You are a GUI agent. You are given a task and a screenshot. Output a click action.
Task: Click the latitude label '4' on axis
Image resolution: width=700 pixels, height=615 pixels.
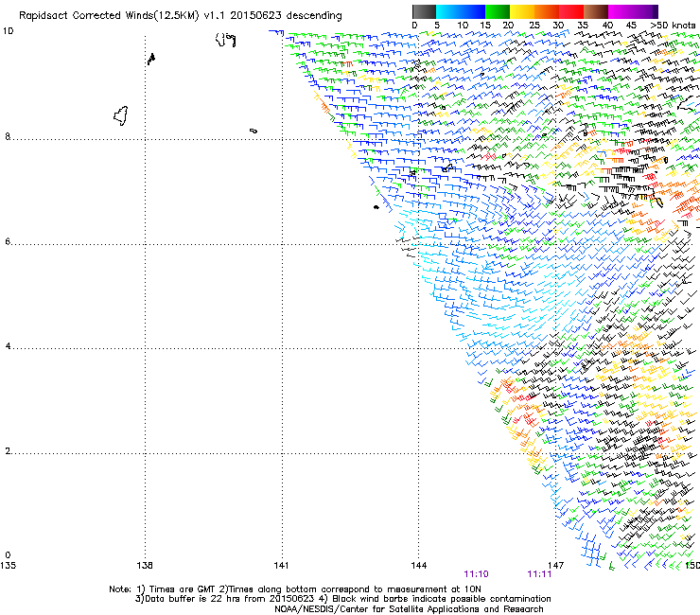pos(8,346)
